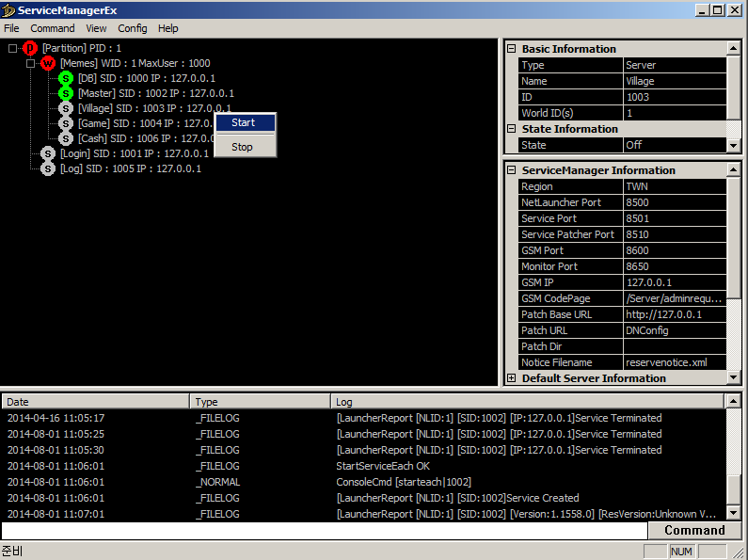Sort log by the Date column header
Viewport: 748px width, 560px height.
click(x=95, y=402)
